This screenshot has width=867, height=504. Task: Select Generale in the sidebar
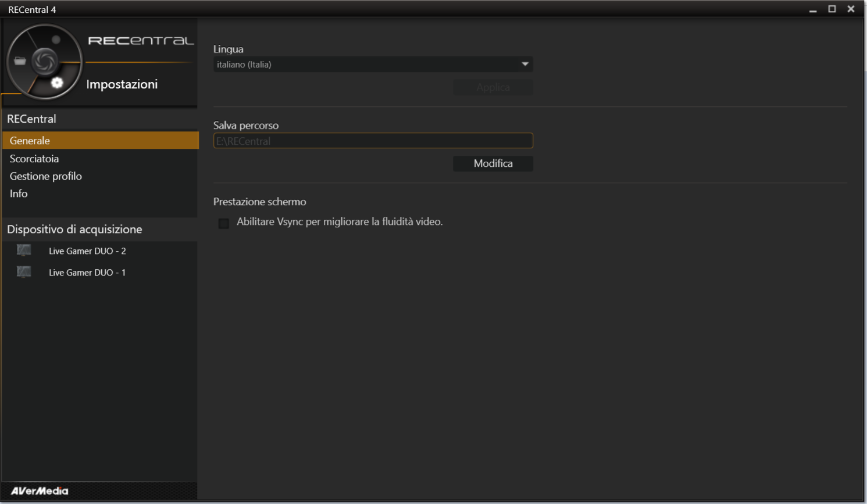click(100, 140)
